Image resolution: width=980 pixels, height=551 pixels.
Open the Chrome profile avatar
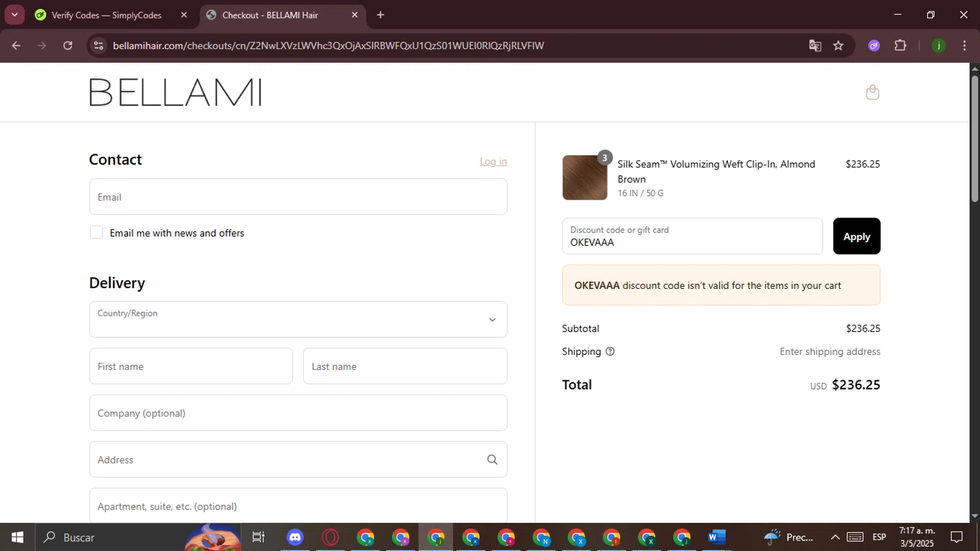[x=939, y=45]
